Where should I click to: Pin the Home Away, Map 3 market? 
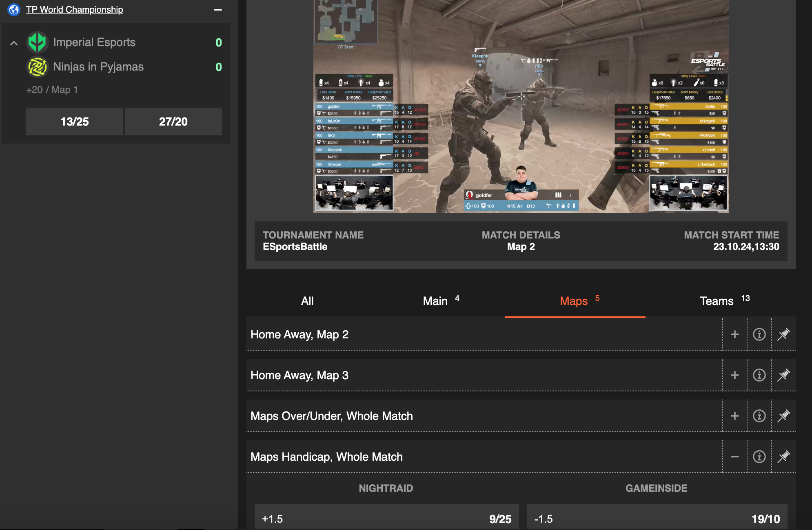(784, 375)
